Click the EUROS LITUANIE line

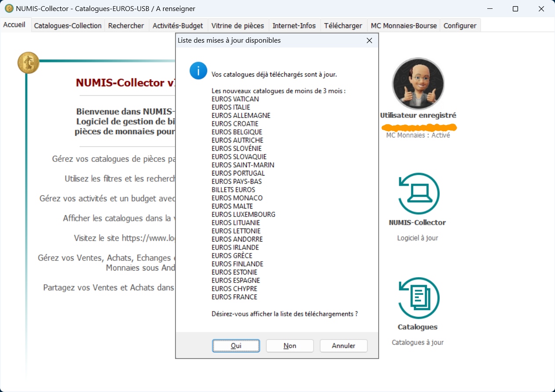tap(236, 223)
